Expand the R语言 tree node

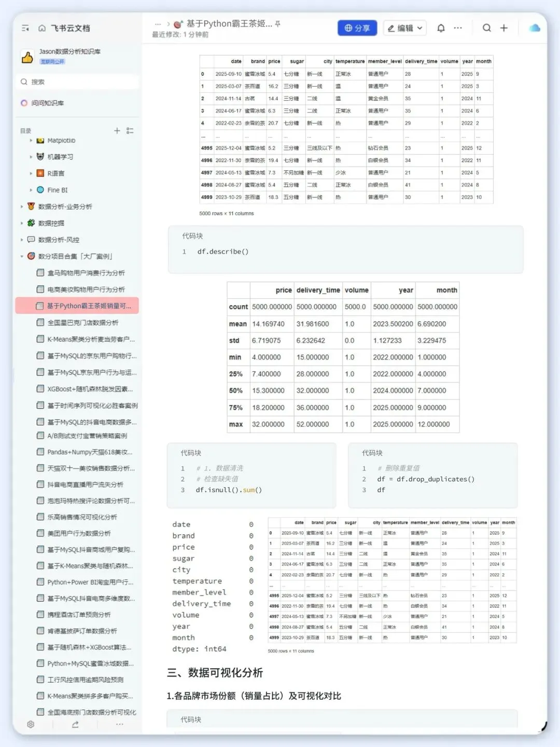coord(31,173)
